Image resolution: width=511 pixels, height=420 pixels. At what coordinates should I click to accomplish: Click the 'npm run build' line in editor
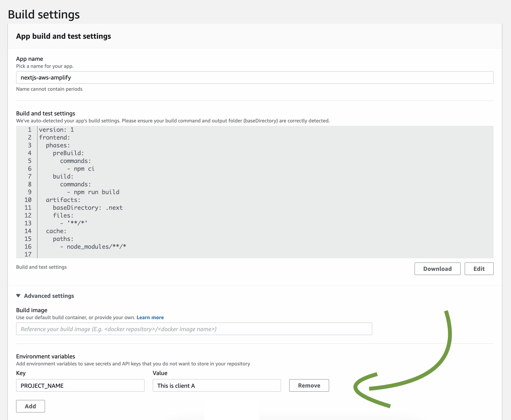point(96,192)
